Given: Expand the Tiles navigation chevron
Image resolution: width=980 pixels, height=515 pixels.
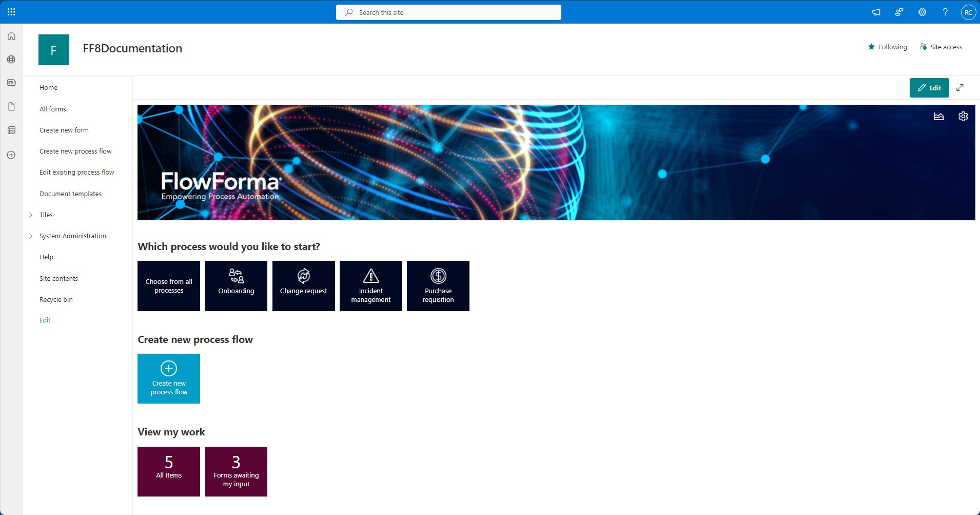Looking at the screenshot, I should point(31,215).
